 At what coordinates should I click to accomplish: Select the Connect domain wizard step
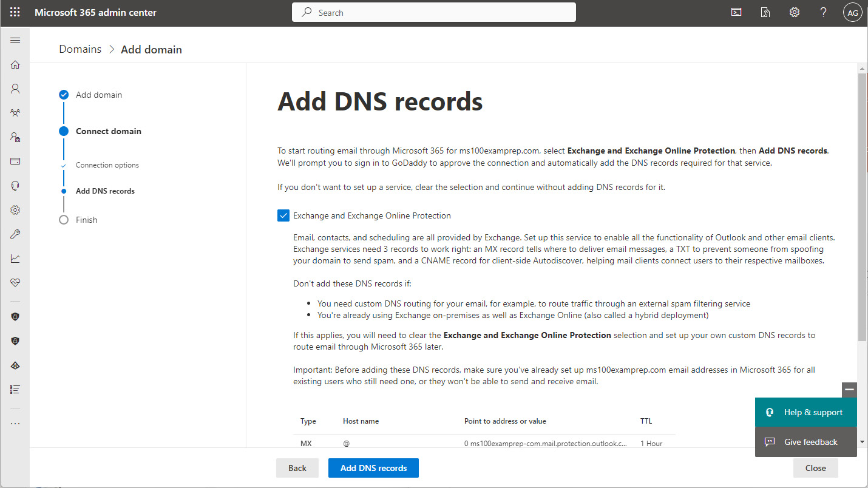101,131
